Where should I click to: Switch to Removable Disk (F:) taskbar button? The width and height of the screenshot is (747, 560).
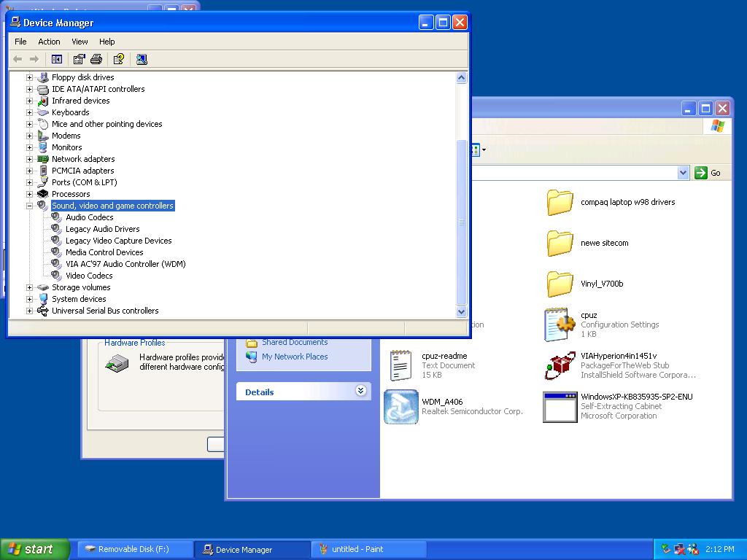pyautogui.click(x=135, y=549)
